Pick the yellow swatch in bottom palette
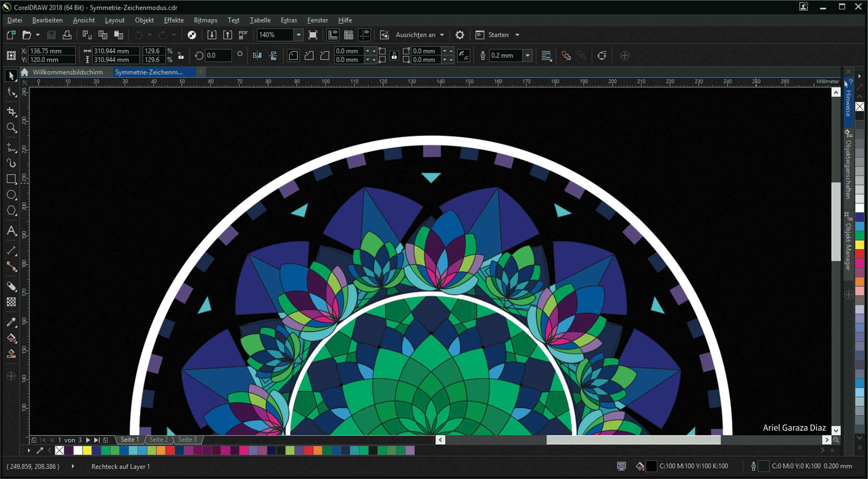 (87, 451)
